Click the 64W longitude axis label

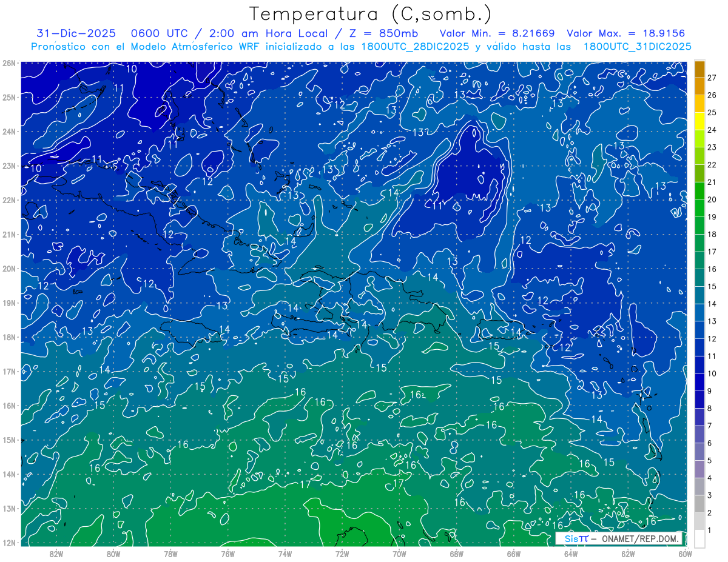[x=570, y=554]
